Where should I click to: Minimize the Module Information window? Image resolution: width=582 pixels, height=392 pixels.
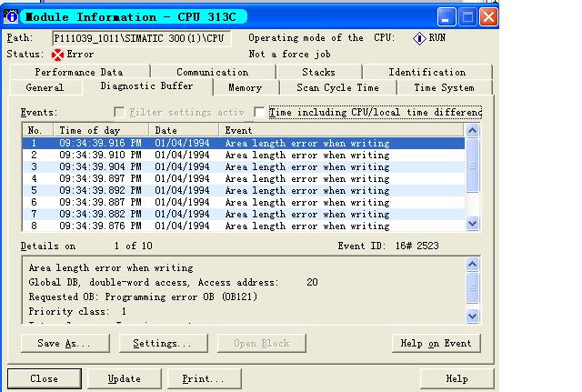click(447, 17)
